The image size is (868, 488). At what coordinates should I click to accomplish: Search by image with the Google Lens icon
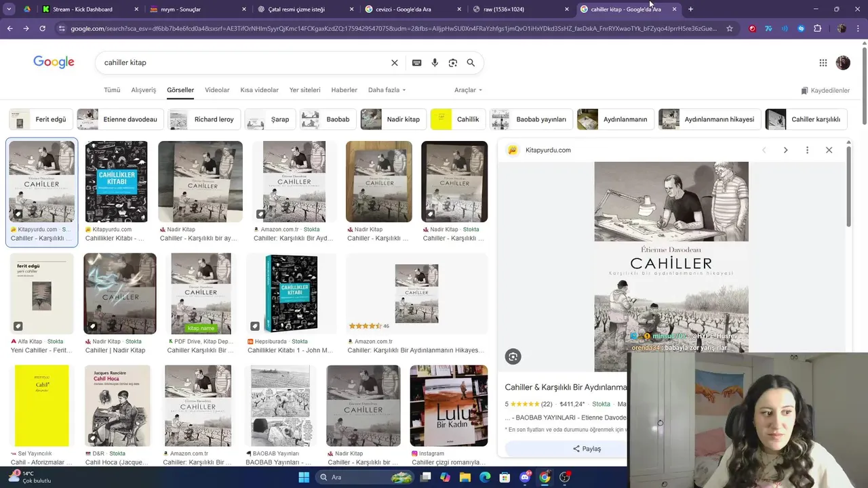[453, 62]
